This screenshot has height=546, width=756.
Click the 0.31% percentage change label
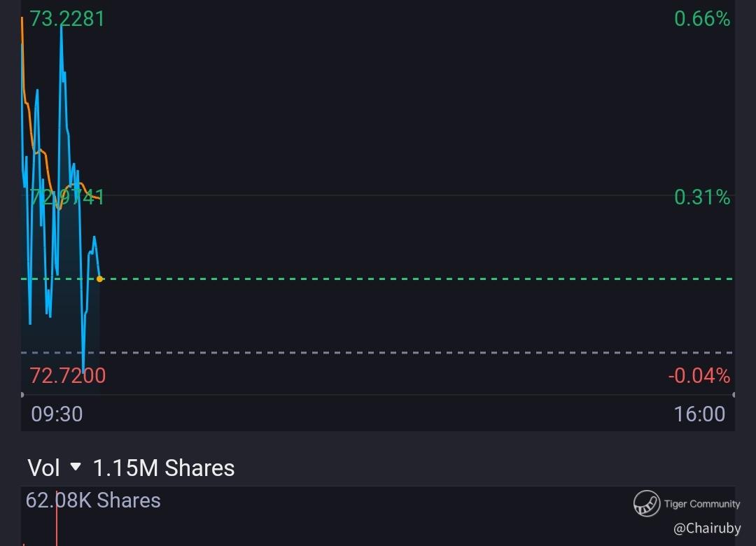(x=701, y=197)
